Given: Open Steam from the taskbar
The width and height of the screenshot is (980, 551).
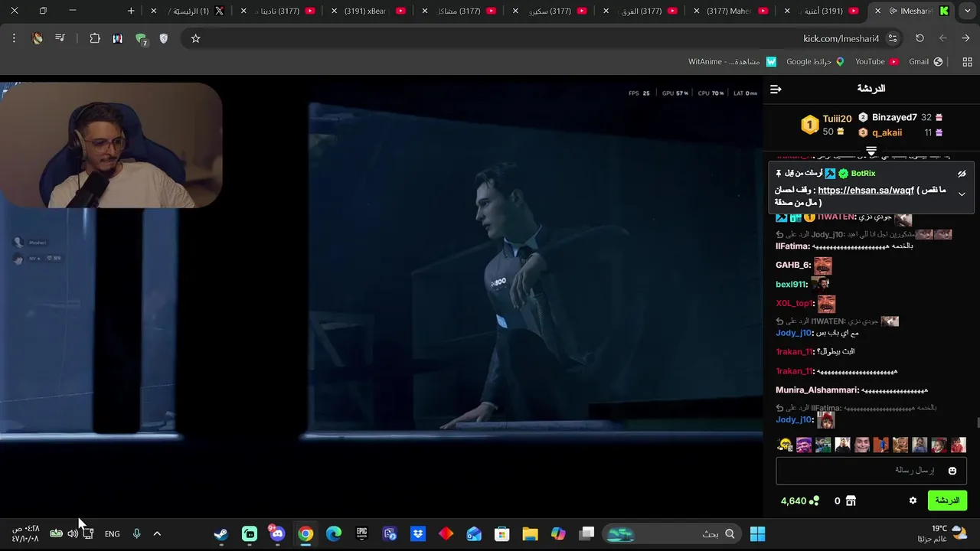Looking at the screenshot, I should point(221,533).
